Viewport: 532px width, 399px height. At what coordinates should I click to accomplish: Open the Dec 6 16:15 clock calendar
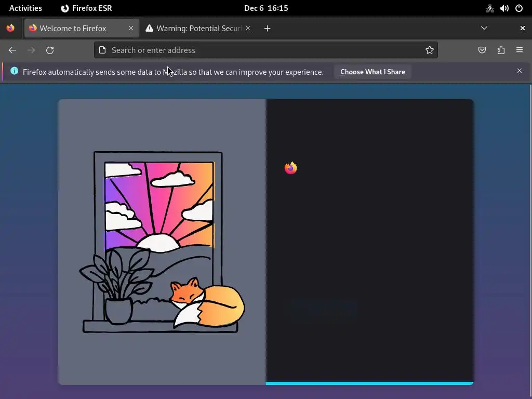tap(266, 8)
